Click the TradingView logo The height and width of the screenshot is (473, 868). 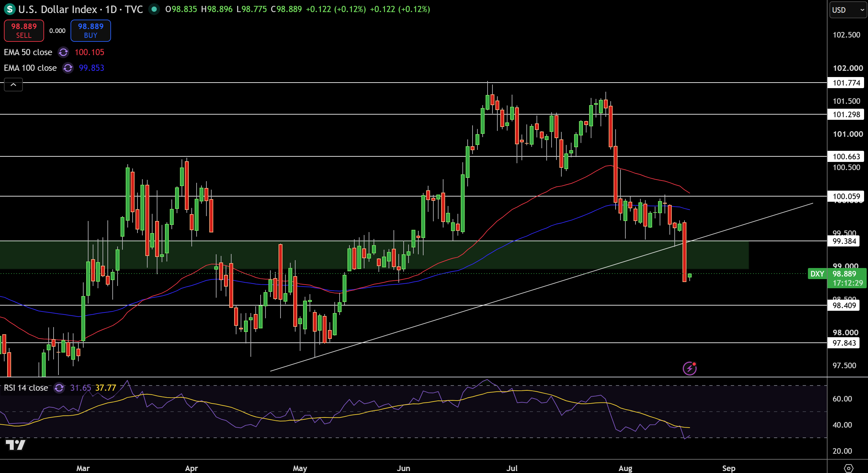15,445
